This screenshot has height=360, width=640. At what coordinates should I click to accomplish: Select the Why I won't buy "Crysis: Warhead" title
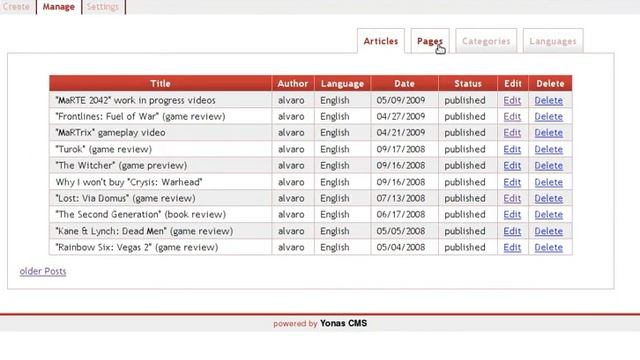pos(129,182)
